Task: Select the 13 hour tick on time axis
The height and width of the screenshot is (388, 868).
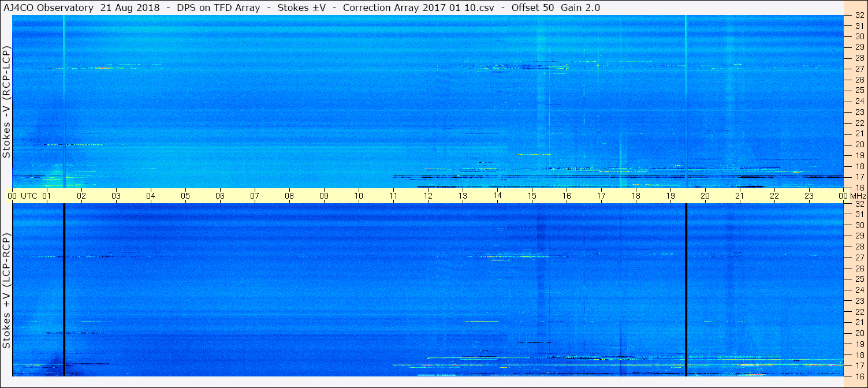Action: pyautogui.click(x=463, y=196)
